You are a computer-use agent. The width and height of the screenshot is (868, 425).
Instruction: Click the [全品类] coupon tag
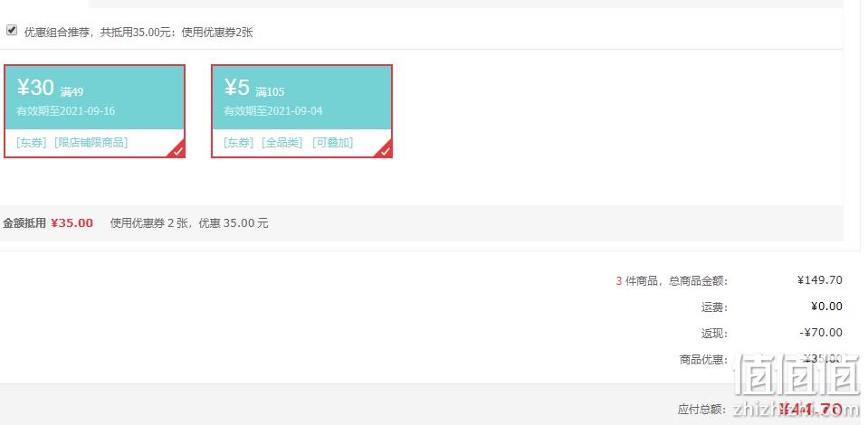pyautogui.click(x=282, y=143)
